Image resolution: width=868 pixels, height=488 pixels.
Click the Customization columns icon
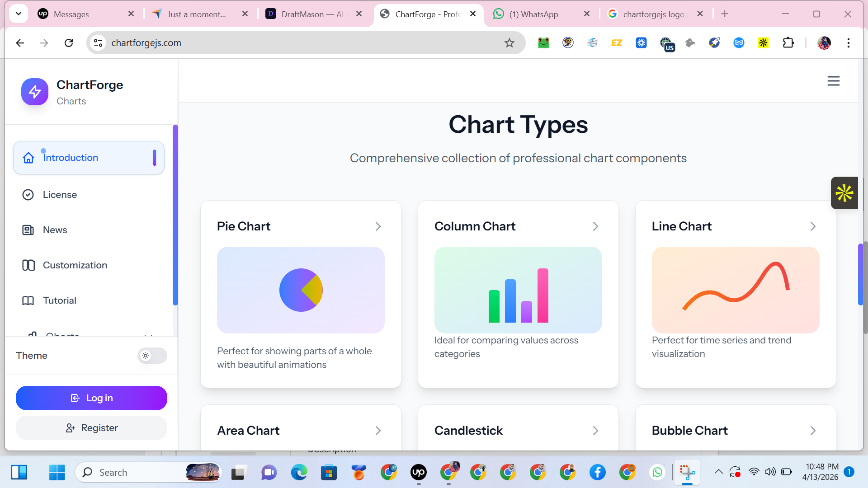pyautogui.click(x=28, y=265)
